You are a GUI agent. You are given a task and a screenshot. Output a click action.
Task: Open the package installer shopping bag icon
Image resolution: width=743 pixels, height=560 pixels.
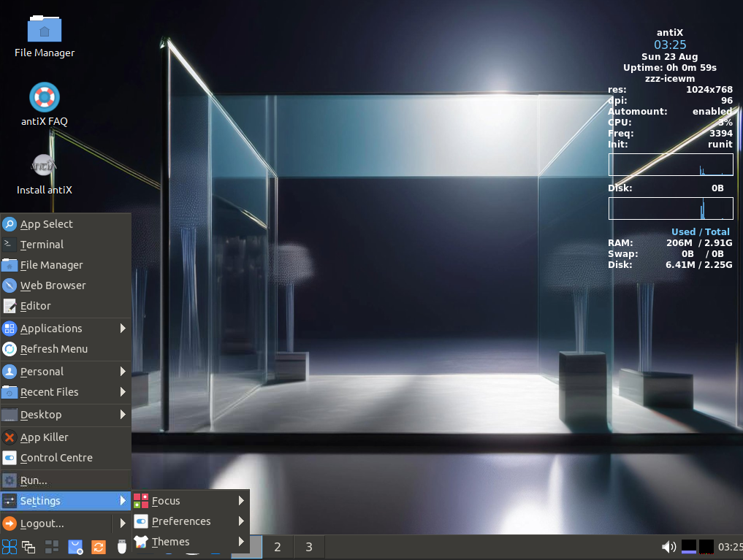point(75,547)
